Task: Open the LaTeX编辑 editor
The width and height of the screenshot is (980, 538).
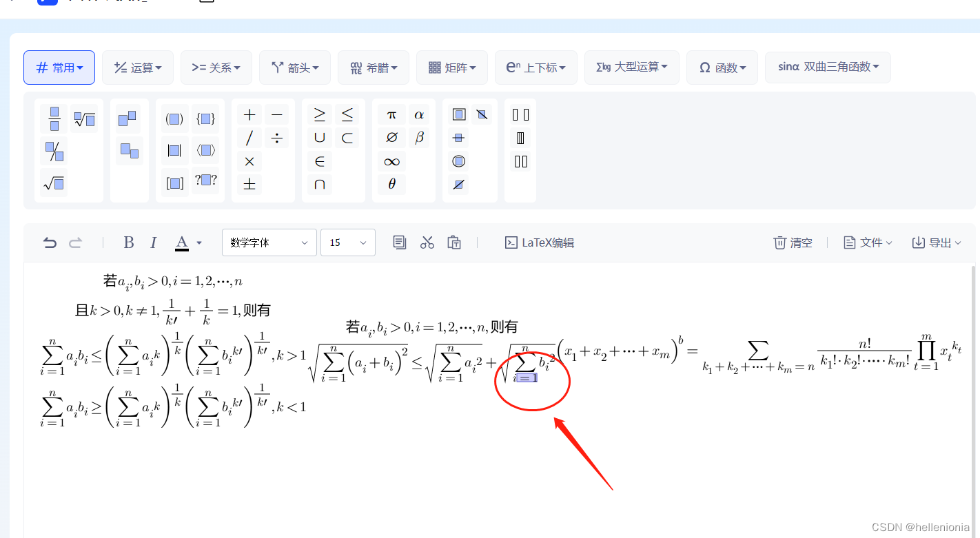Action: [540, 242]
